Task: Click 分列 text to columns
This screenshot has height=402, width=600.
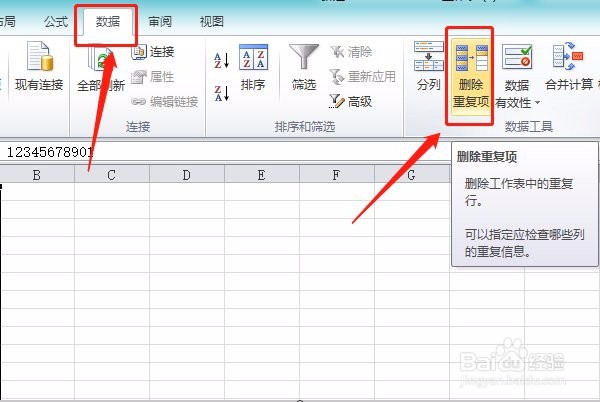Action: pos(429,67)
